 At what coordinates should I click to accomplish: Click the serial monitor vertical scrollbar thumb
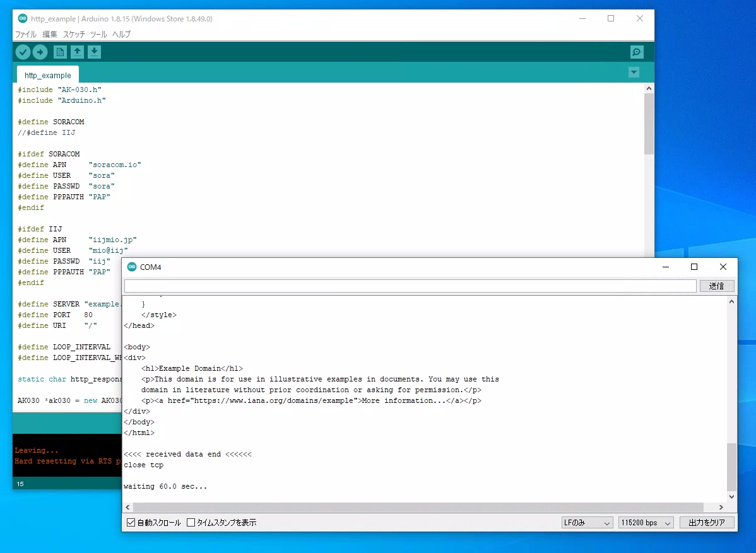[731, 466]
